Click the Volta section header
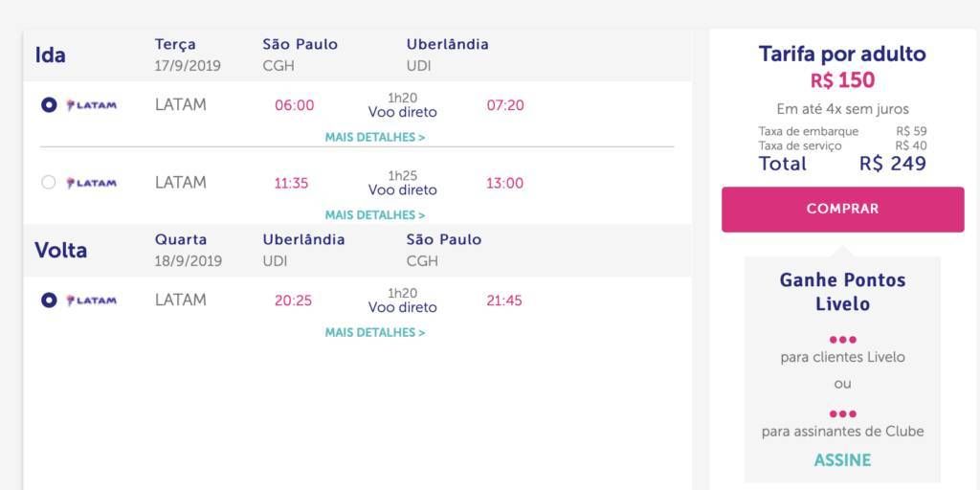 tap(60, 250)
